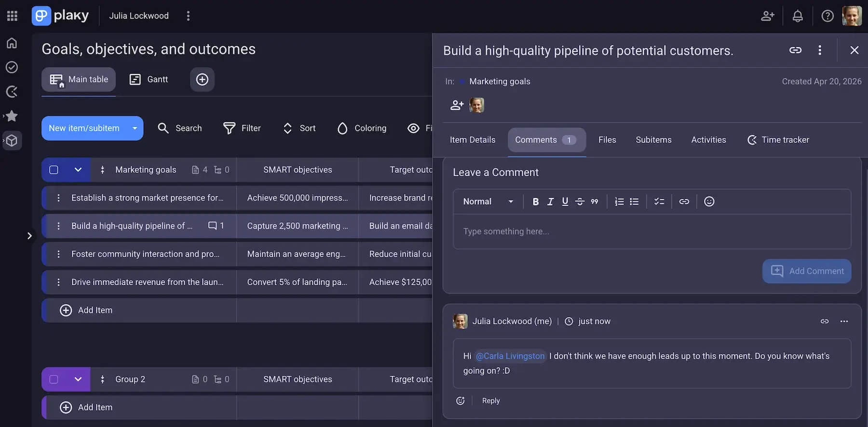Switch to the Subitems tab

pyautogui.click(x=653, y=140)
